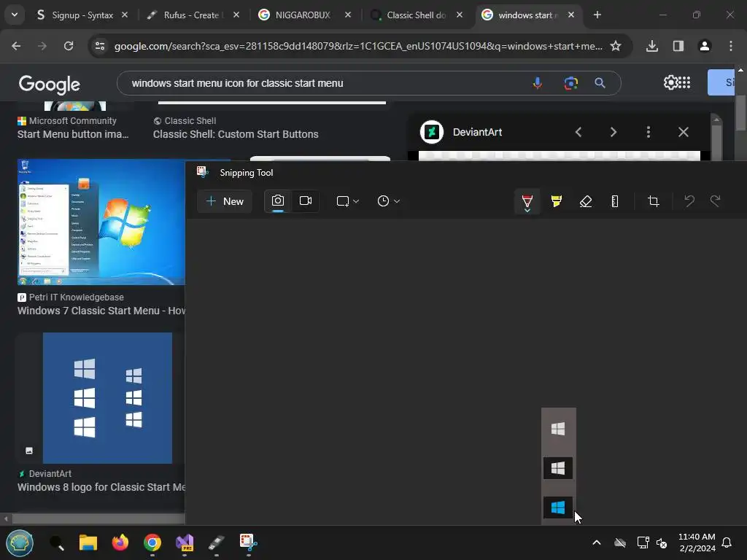This screenshot has width=747, height=560.
Task: Reload the Chrome page
Action: click(x=69, y=46)
